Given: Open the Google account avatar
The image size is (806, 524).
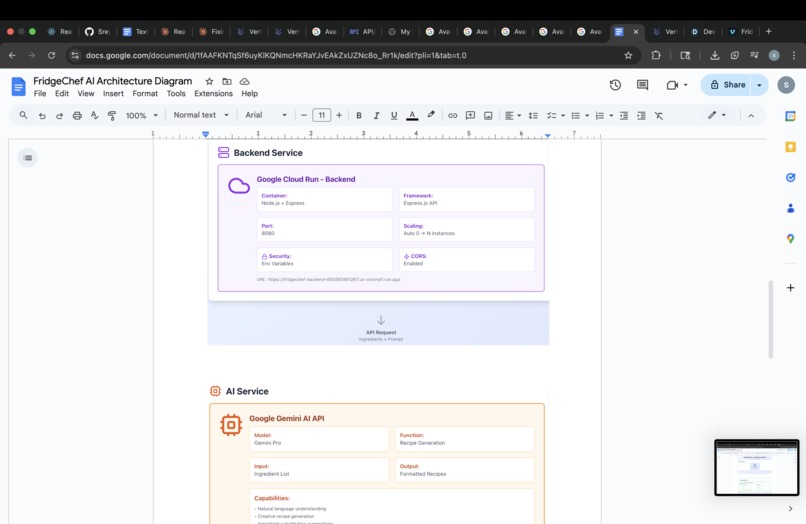Looking at the screenshot, I should [x=786, y=85].
